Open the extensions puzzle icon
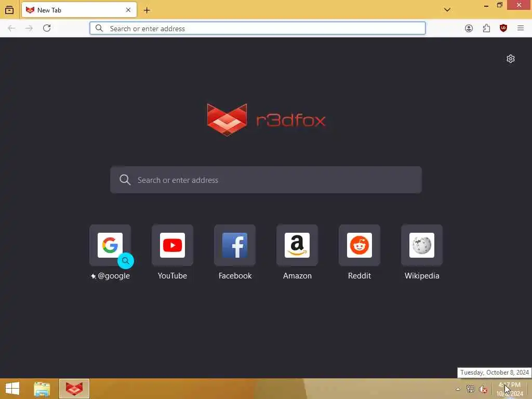This screenshot has width=532, height=399. pyautogui.click(x=486, y=28)
